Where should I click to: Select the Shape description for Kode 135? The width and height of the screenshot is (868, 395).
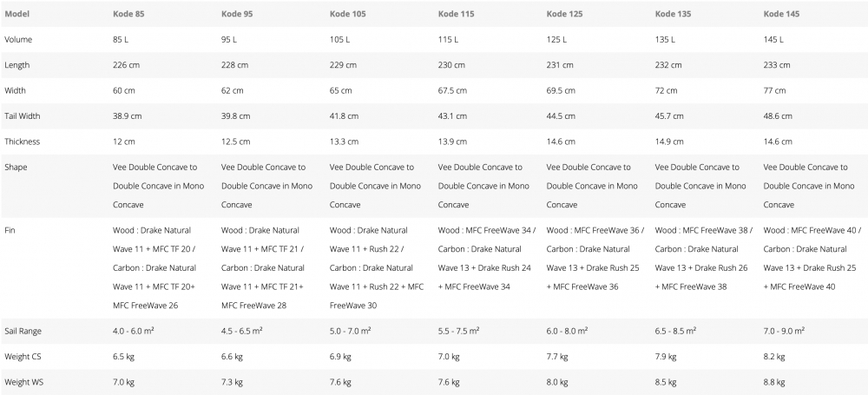point(700,186)
